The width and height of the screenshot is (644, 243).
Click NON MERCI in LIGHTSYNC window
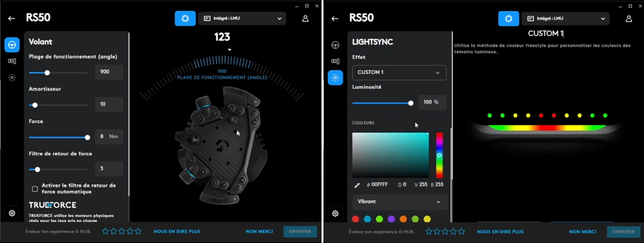pos(583,231)
